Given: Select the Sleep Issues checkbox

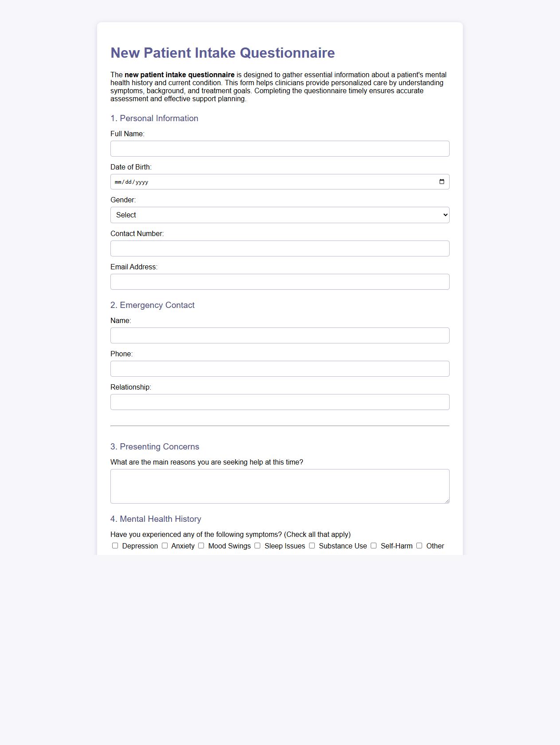Looking at the screenshot, I should coord(257,545).
